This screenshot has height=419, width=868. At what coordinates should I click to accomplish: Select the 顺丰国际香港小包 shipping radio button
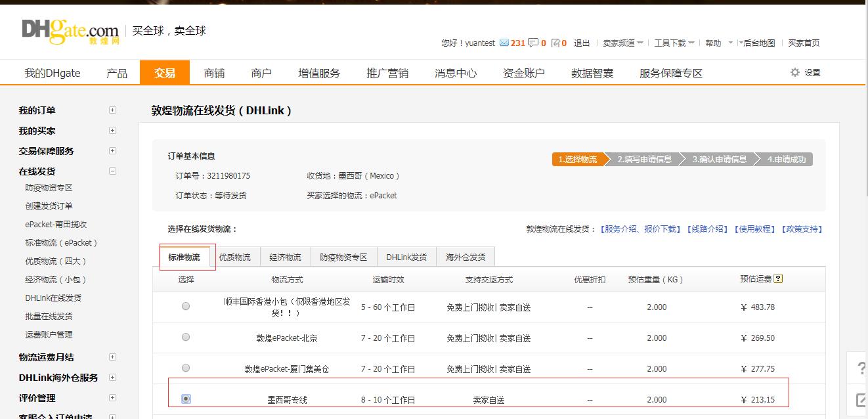(x=185, y=306)
